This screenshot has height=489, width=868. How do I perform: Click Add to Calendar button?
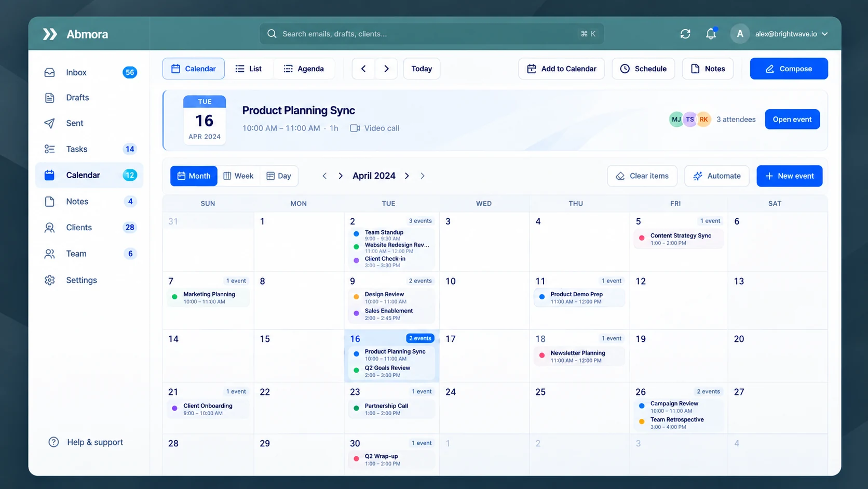tap(561, 69)
